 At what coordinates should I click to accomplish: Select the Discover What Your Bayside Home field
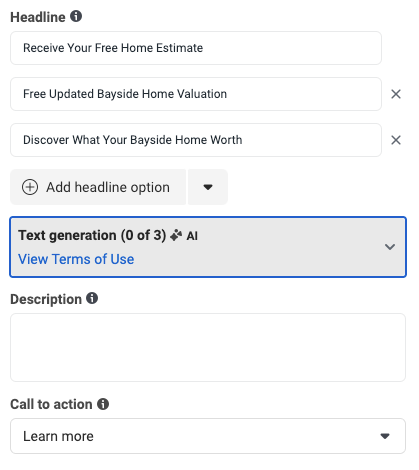point(196,140)
